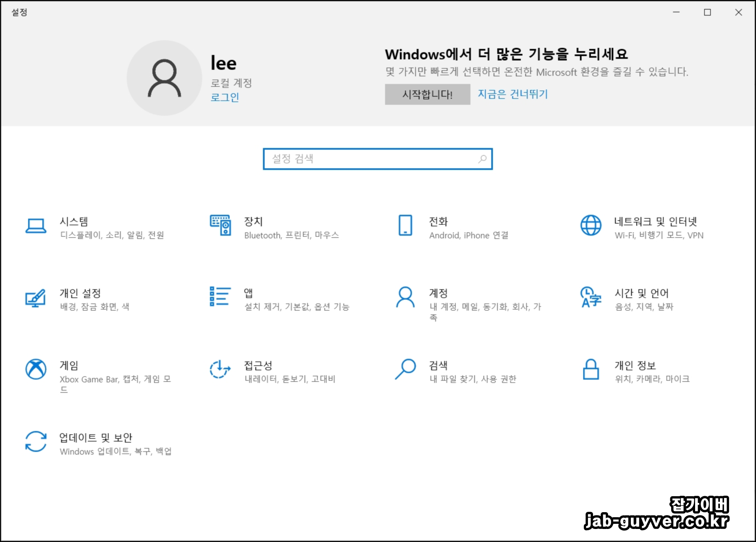Image resolution: width=756 pixels, height=542 pixels.
Task: Open the 게임 Xbox icon
Action: tap(36, 369)
